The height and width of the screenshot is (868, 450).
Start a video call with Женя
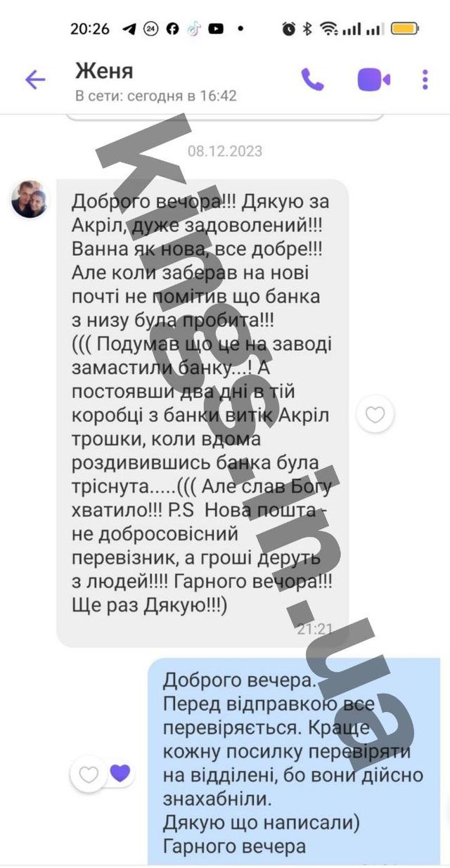373,79
